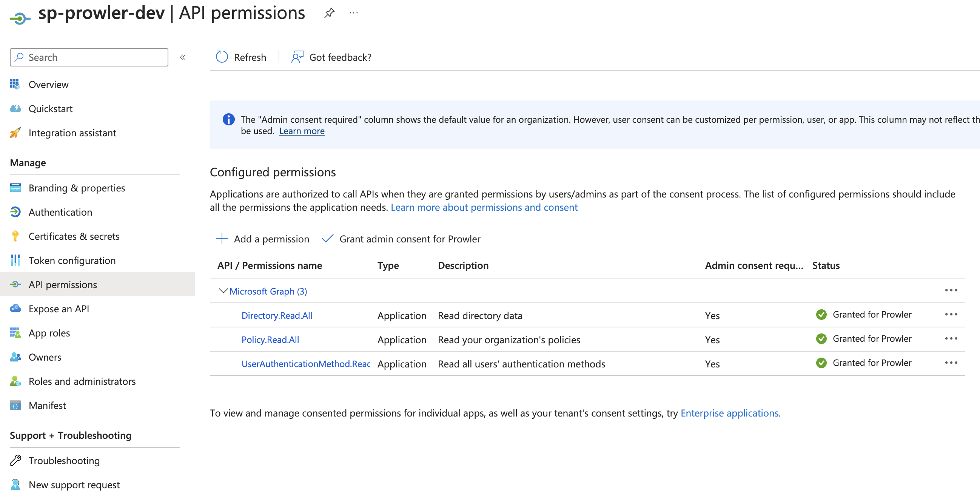Click the New support request icon
The width and height of the screenshot is (980, 503).
pyautogui.click(x=15, y=484)
